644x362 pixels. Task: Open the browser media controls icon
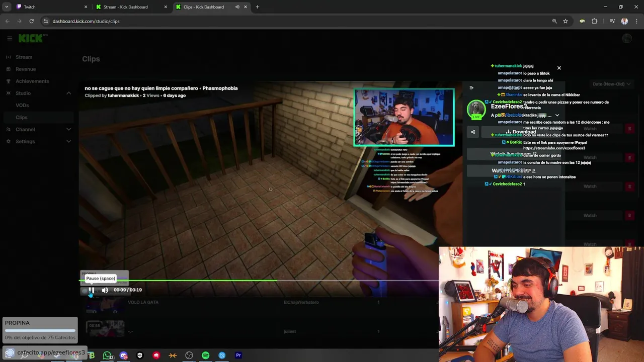tap(612, 21)
